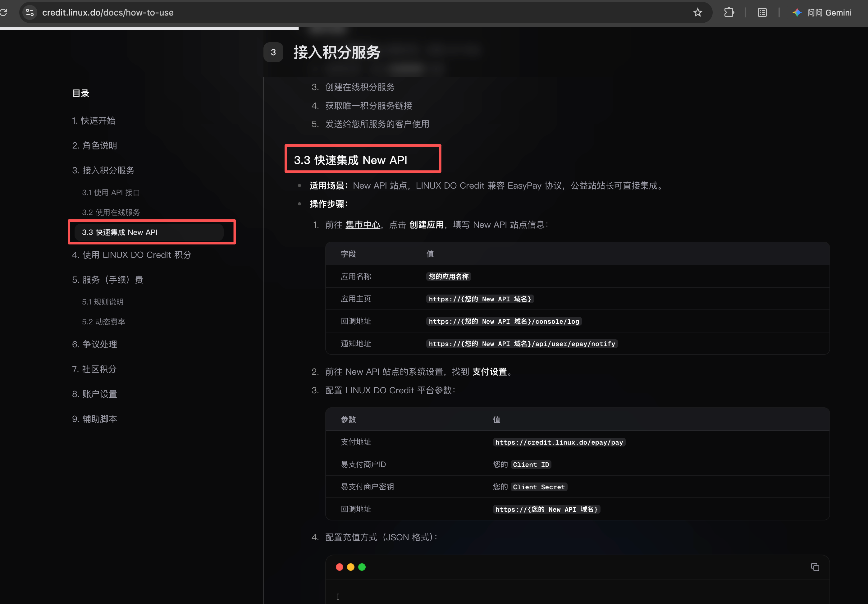Click the 配置充值方式（JSON 格式） step text
The image size is (868, 604).
point(381,538)
